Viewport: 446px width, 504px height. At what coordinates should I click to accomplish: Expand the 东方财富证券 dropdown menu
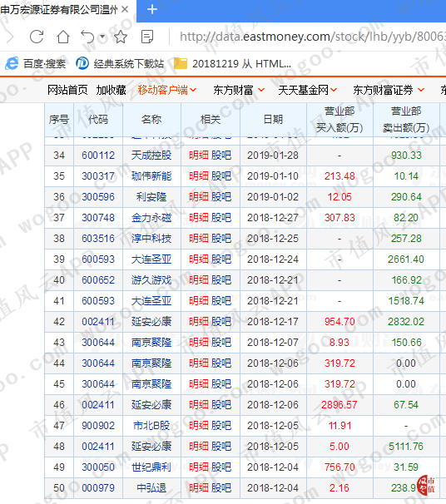tap(389, 90)
